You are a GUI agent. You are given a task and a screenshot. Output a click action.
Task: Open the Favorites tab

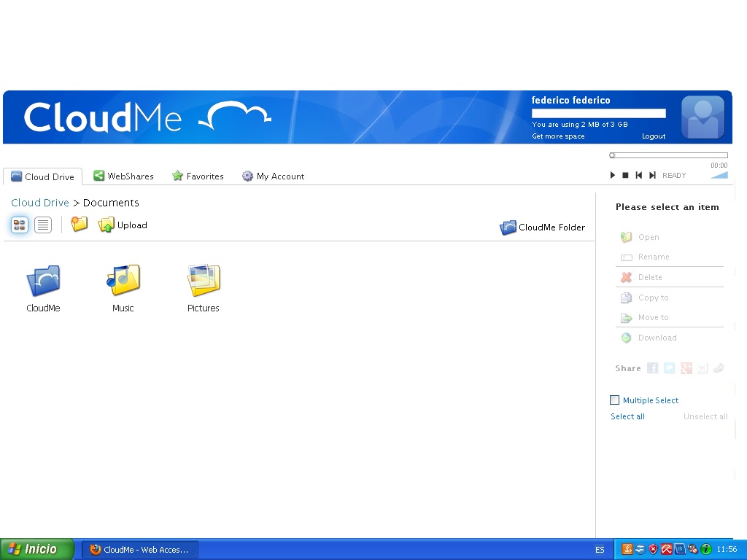198,176
